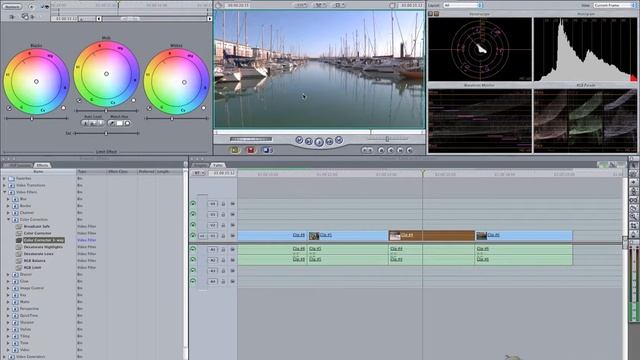The height and width of the screenshot is (360, 640).
Task: Toggle visibility of video track V1
Action: [193, 236]
